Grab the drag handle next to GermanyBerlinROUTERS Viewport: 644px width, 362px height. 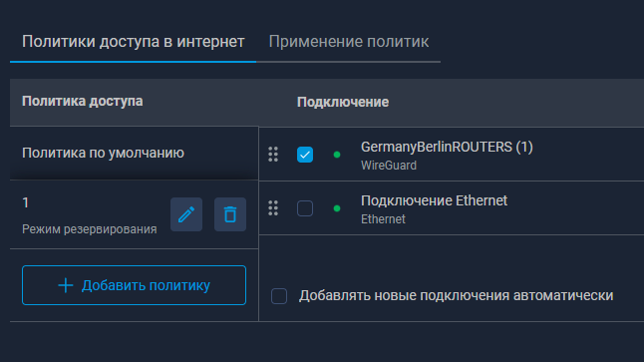[x=273, y=155]
